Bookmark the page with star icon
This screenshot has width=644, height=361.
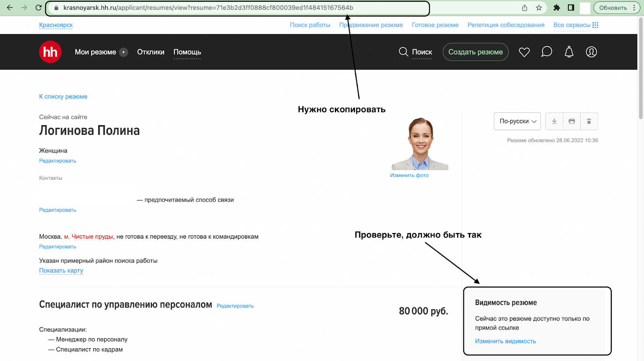point(539,8)
